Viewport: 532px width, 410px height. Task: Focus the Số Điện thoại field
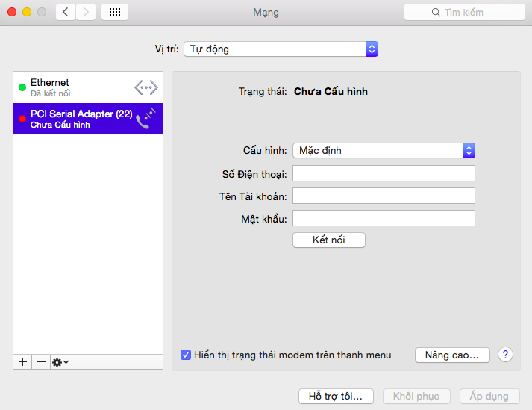(384, 173)
